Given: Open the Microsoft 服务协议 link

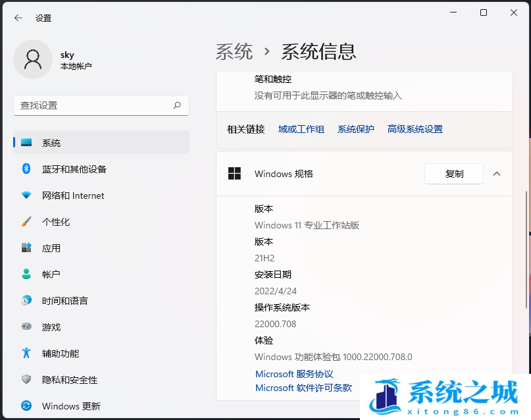Looking at the screenshot, I should pos(294,374).
